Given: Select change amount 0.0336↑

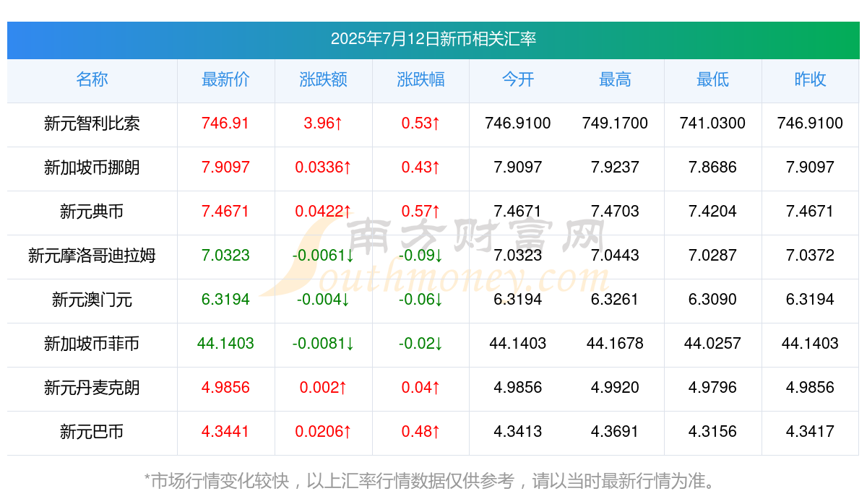Looking at the screenshot, I should click(x=323, y=168).
